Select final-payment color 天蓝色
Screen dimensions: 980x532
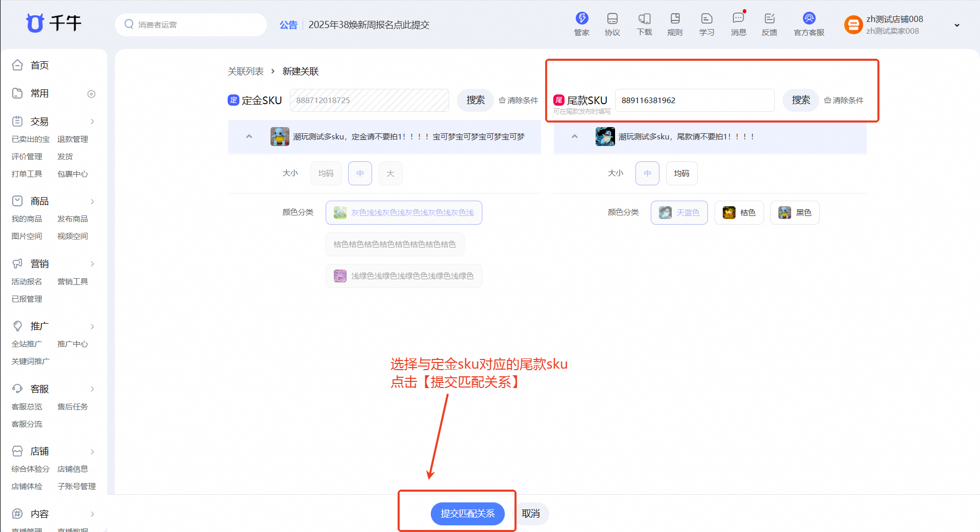point(679,212)
